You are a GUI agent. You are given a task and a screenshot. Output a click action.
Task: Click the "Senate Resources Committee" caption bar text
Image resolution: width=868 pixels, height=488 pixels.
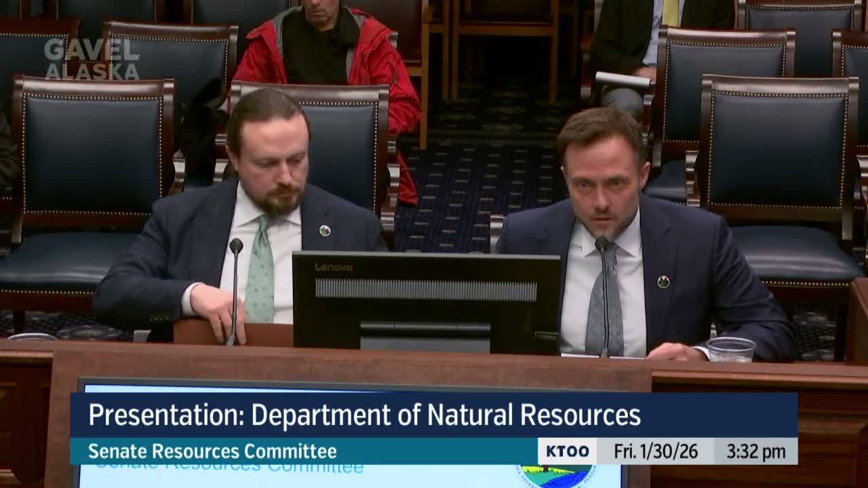[212, 451]
